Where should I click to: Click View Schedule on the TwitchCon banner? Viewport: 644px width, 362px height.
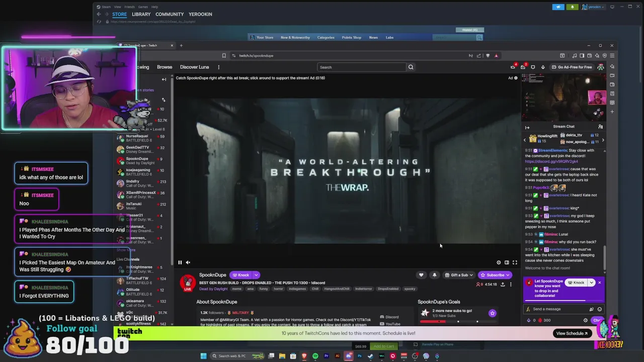tap(572, 333)
